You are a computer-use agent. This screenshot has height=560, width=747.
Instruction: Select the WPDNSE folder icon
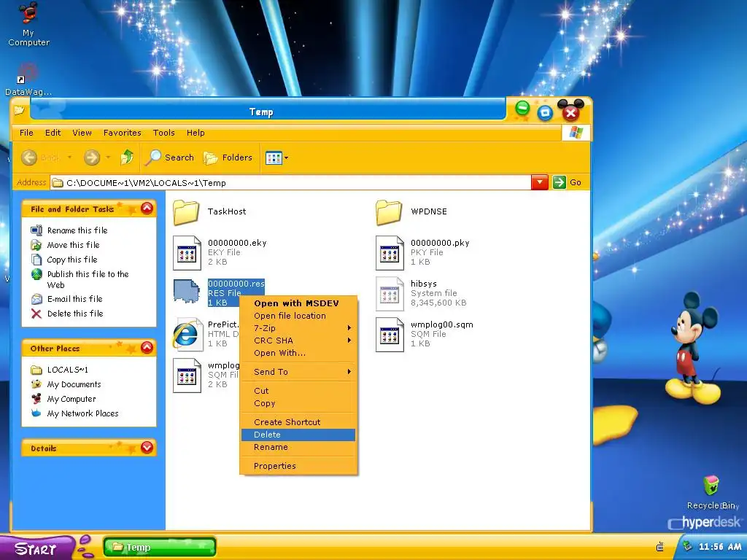pos(390,212)
